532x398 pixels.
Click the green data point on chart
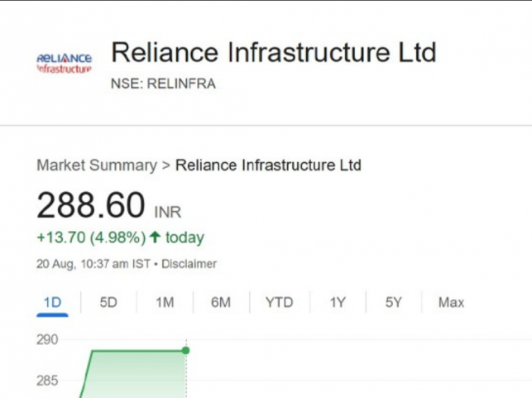click(186, 350)
